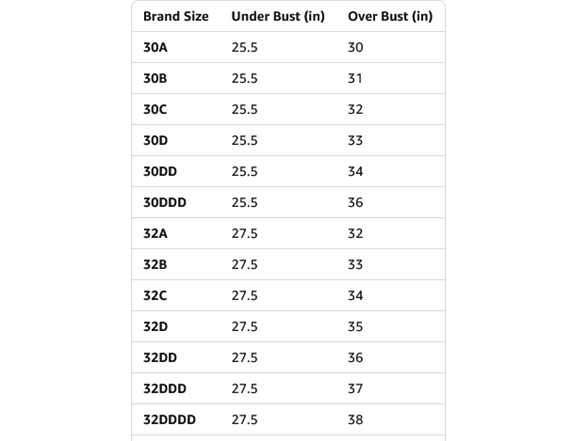Click the over bust value 38
The height and width of the screenshot is (441, 588).
click(x=356, y=420)
